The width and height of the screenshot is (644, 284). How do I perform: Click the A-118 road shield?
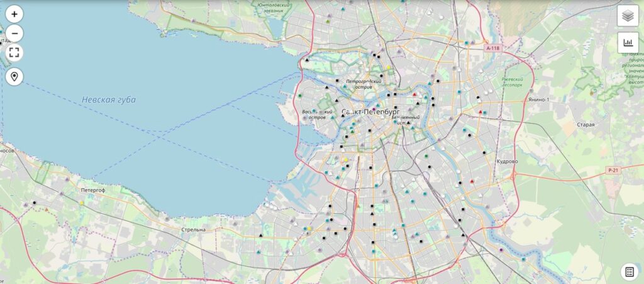(x=492, y=48)
